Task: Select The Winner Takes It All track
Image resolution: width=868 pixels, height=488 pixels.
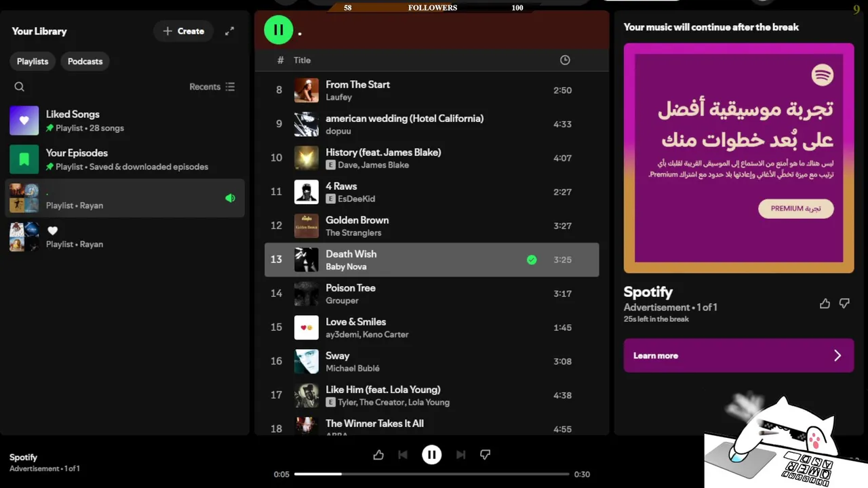Action: 374,424
